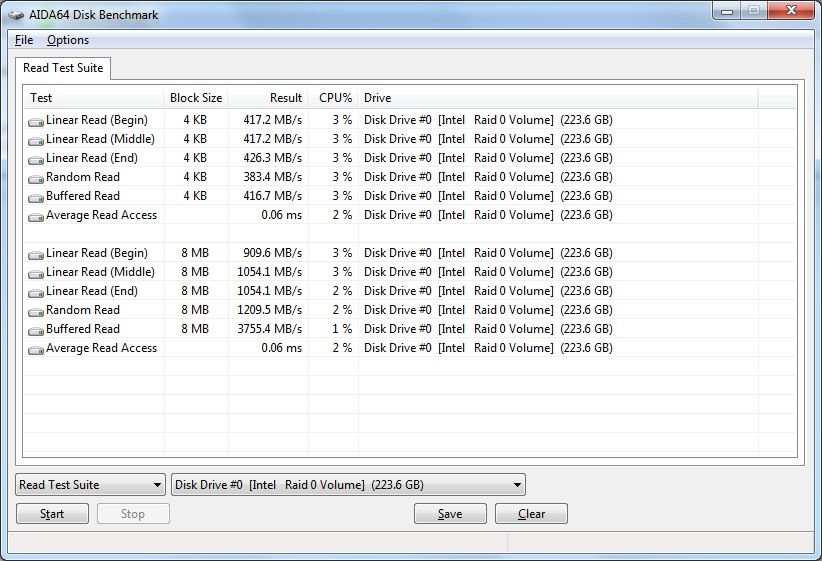Screen dimensions: 822x561
Task: Click the CPU% column header
Action: point(333,98)
